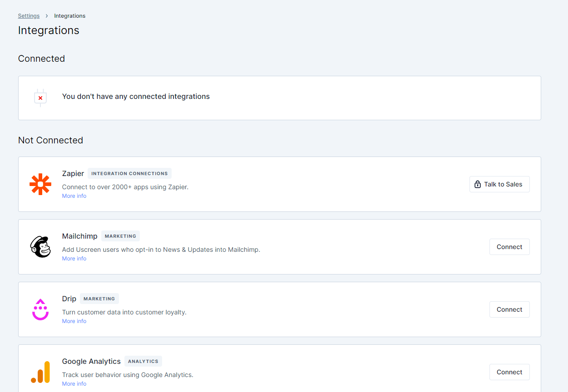Click the Google Analytics bar chart logo
This screenshot has width=568, height=392.
tap(40, 372)
